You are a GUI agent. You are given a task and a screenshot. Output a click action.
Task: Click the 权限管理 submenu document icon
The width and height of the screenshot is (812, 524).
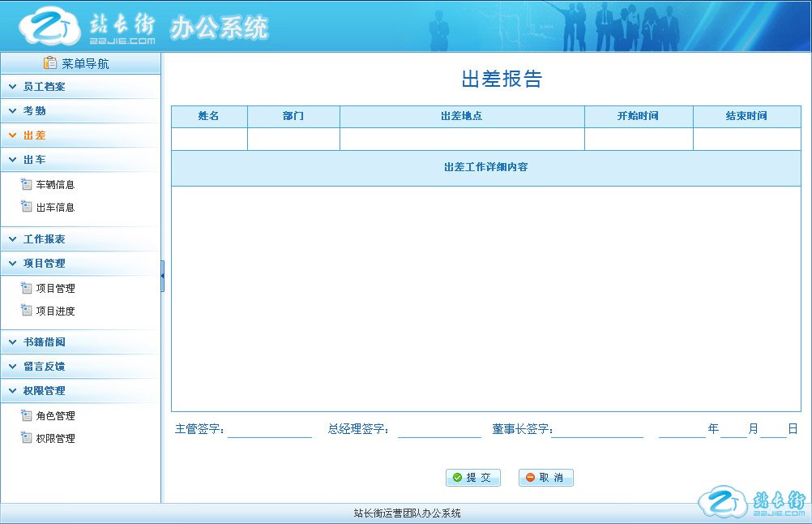[x=26, y=438]
